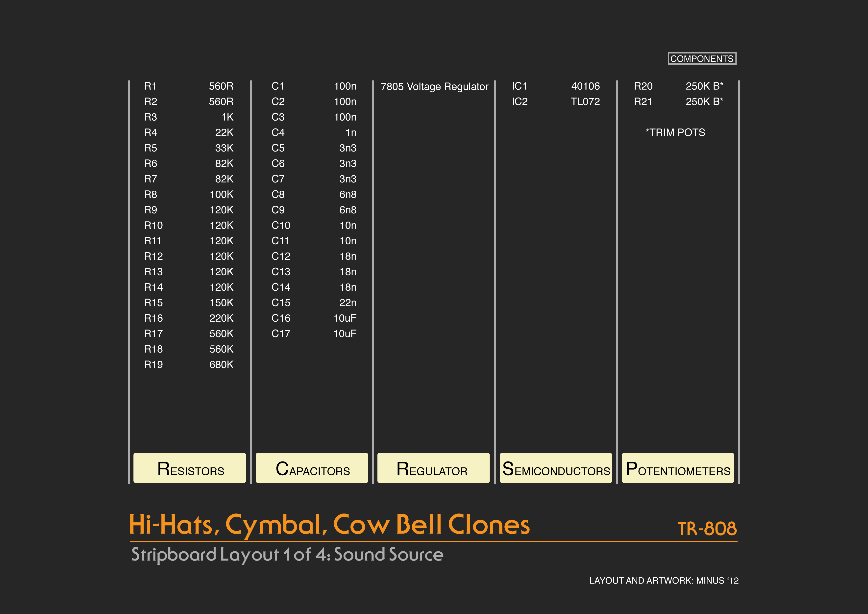Click the R17 resistor label
Viewport: 868px width, 614px height.
153,334
